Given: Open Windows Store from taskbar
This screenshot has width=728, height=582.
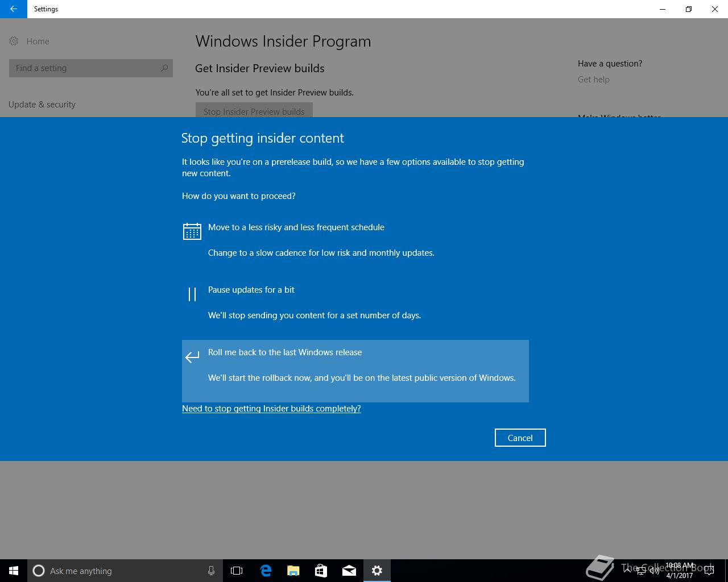Looking at the screenshot, I should click(321, 571).
